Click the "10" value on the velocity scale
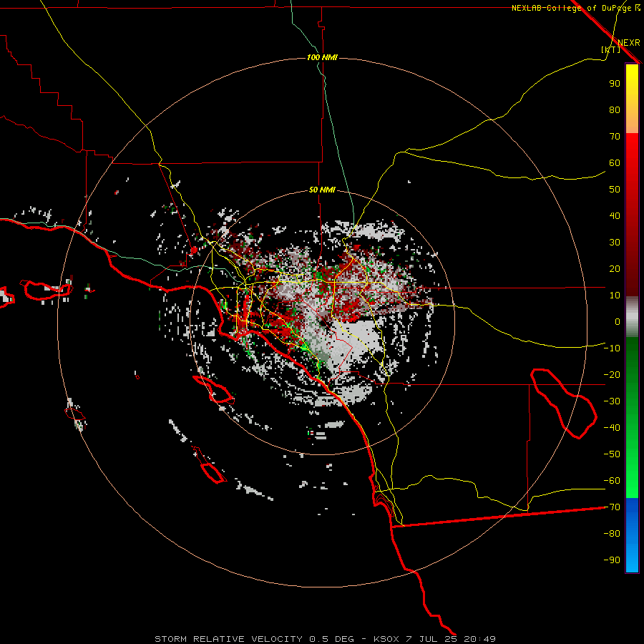Image resolution: width=644 pixels, height=644 pixels. click(x=615, y=296)
